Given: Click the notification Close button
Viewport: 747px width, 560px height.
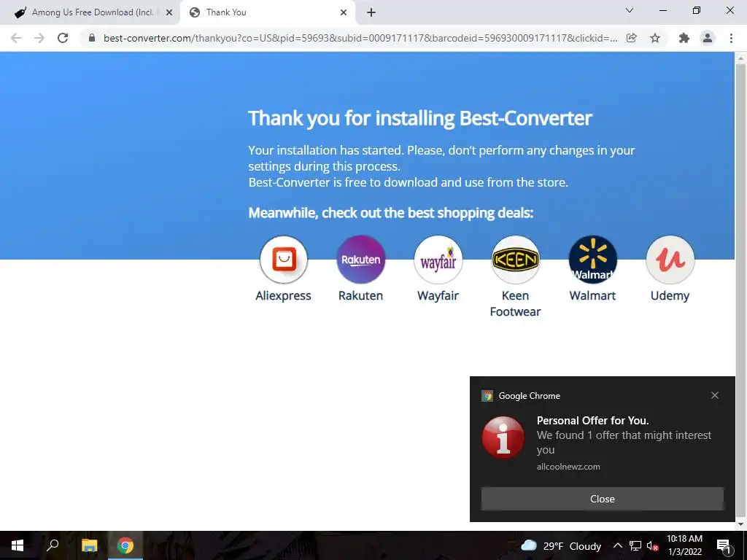Looking at the screenshot, I should (602, 499).
